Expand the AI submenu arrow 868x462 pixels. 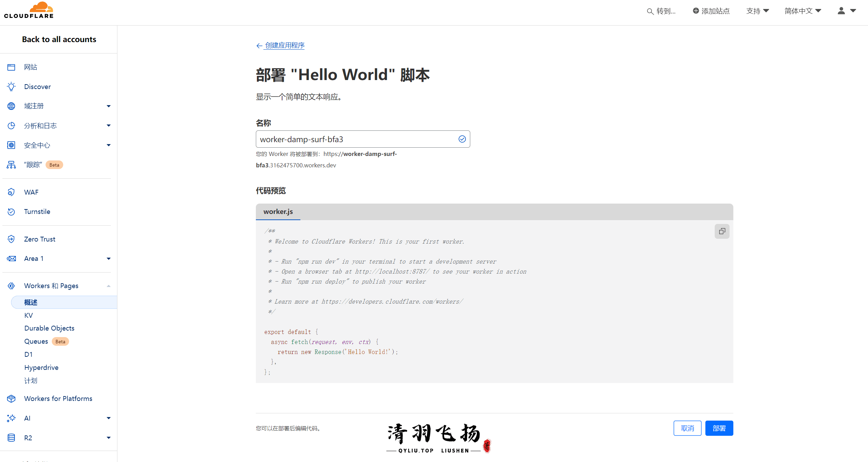109,418
